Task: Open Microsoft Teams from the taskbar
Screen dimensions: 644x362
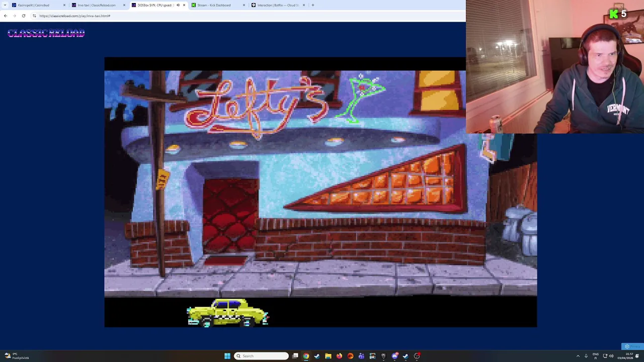Action: 361,356
